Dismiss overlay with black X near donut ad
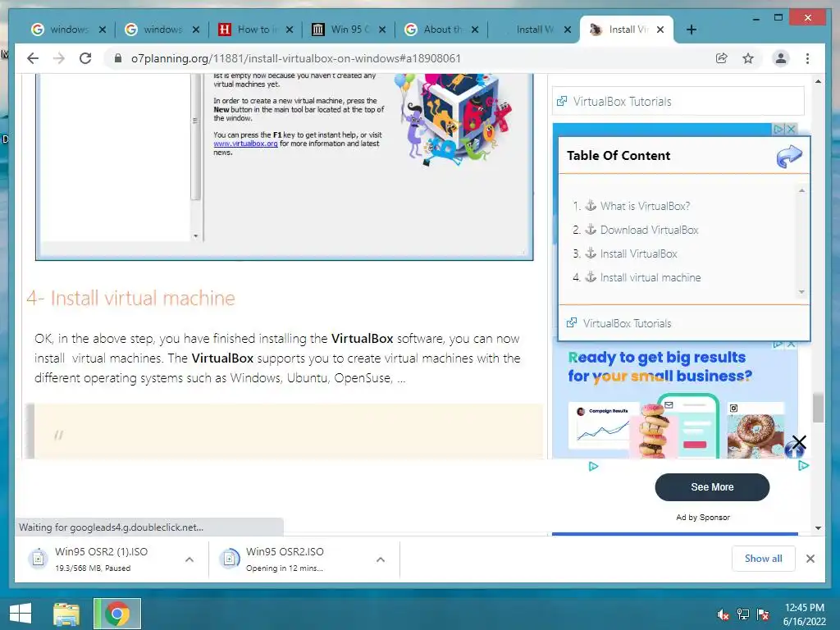The height and width of the screenshot is (630, 840). tap(799, 442)
